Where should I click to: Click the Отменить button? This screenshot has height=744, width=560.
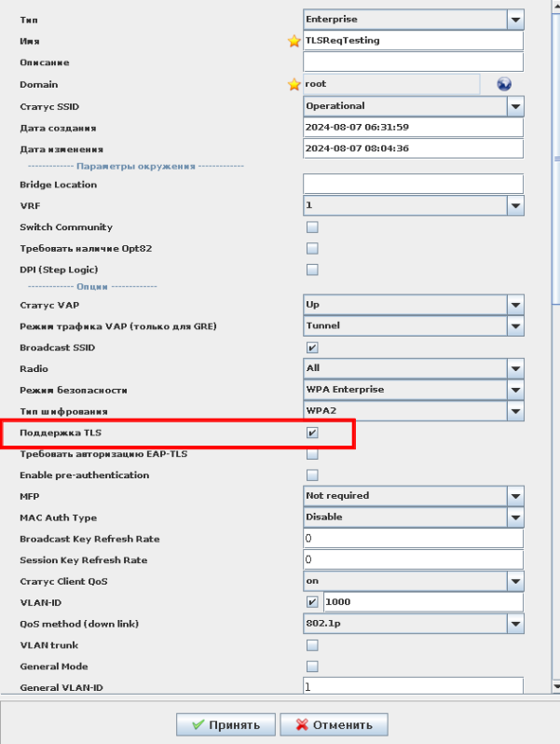(x=335, y=724)
